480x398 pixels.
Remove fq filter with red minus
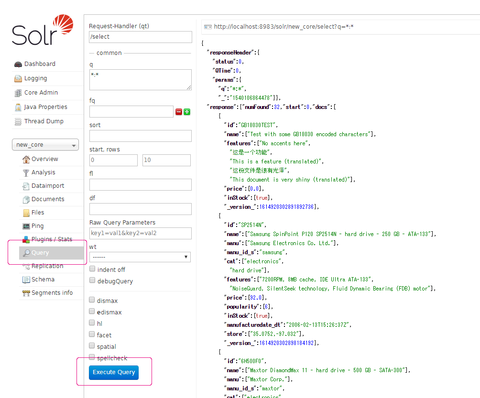click(179, 112)
